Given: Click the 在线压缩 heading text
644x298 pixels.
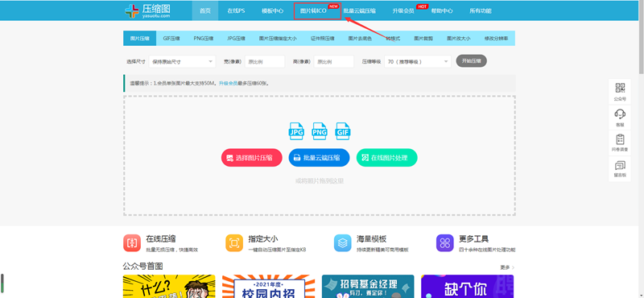Looking at the screenshot, I should [x=161, y=239].
